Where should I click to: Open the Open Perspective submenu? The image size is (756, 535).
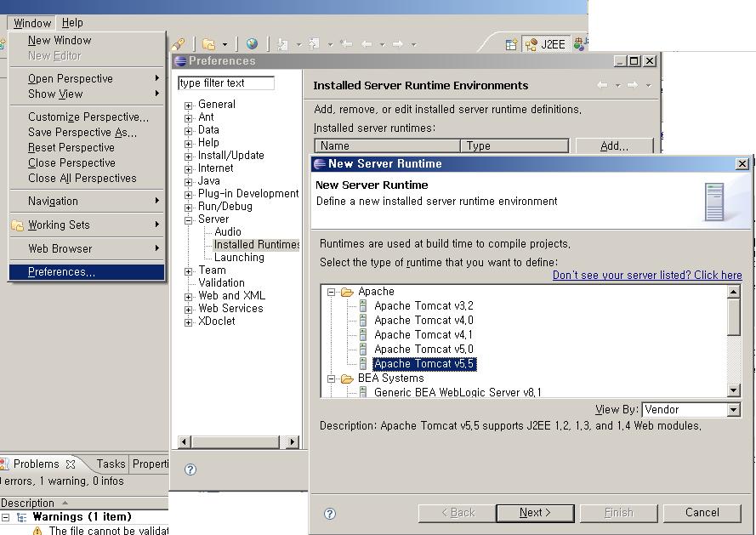point(87,78)
